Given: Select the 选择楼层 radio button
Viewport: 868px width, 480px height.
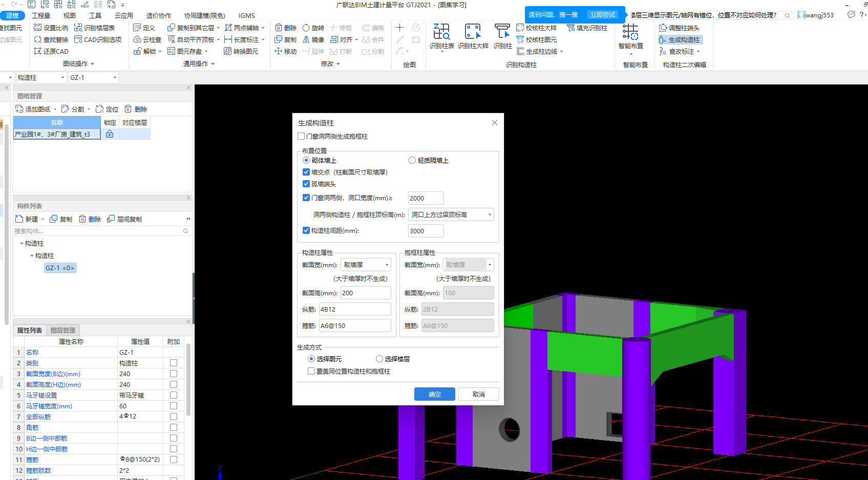Looking at the screenshot, I should pos(379,359).
